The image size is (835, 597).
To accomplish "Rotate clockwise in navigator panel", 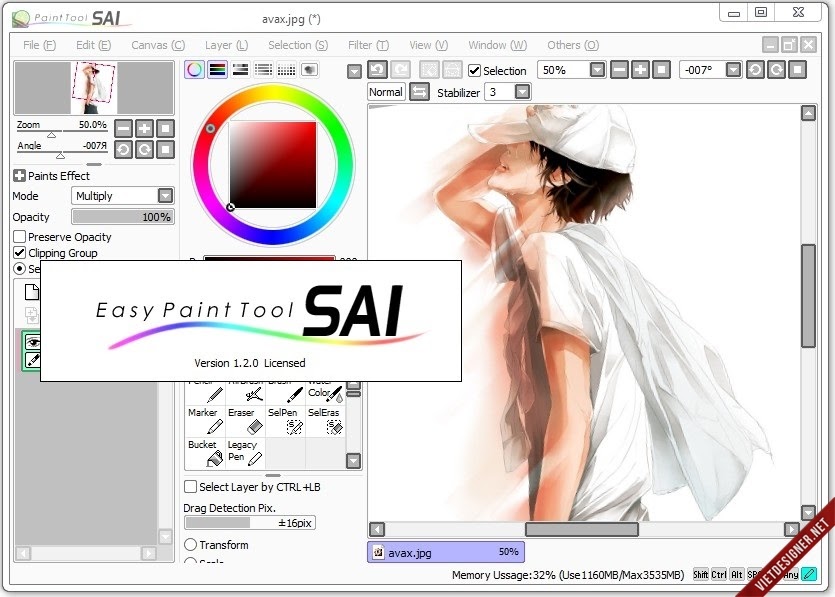I will [x=144, y=150].
